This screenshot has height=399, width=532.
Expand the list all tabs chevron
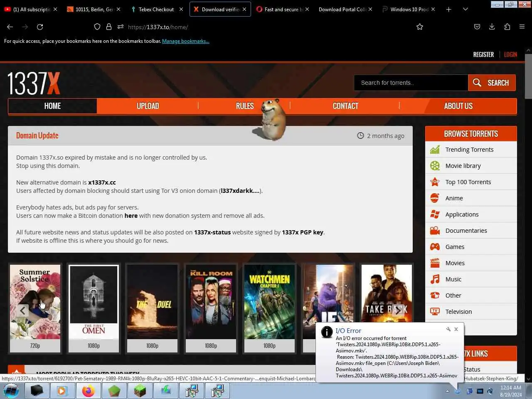coord(465,9)
